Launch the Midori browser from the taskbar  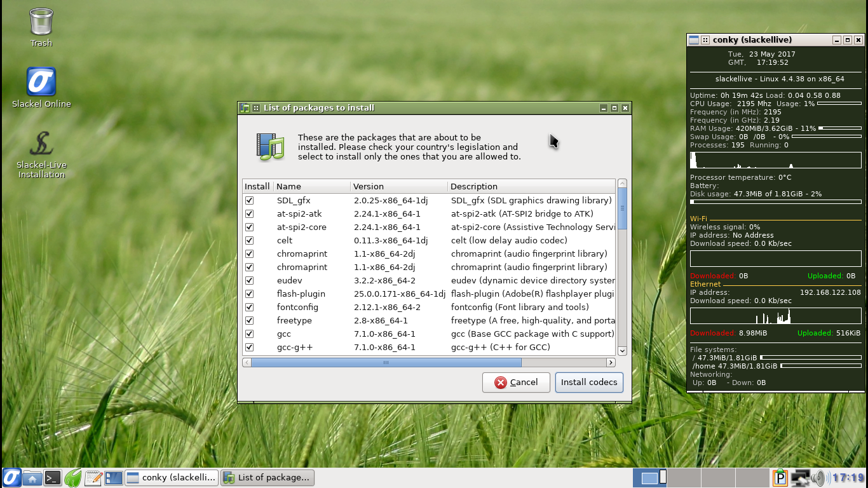click(x=73, y=478)
